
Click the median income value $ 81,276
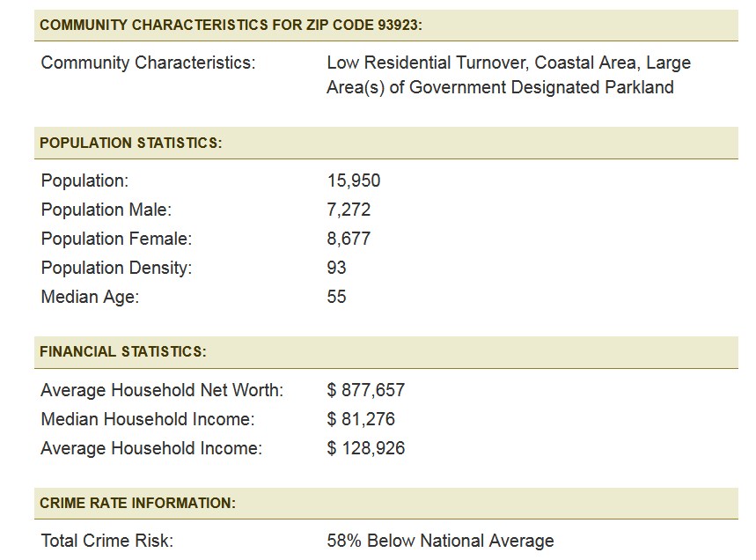361,419
